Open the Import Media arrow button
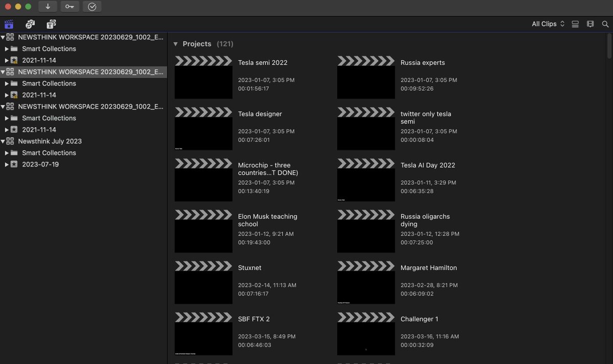613x364 pixels. [48, 7]
